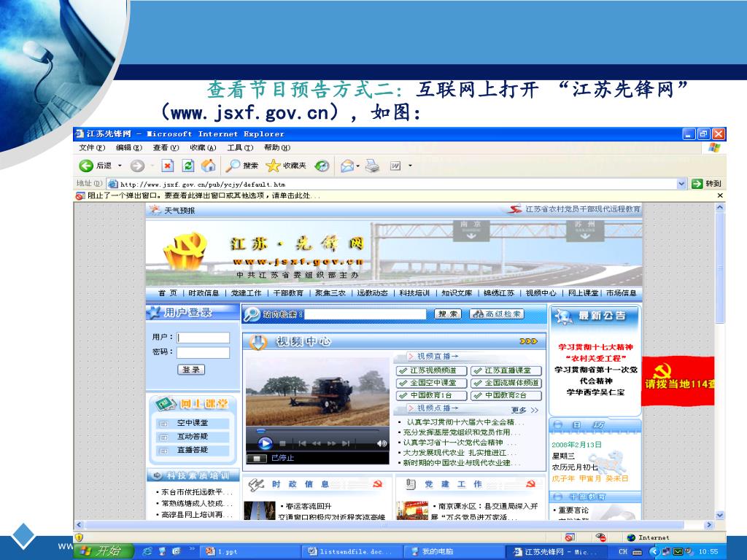The width and height of the screenshot is (747, 560).
Task: Click the video stop square button
Action: tap(282, 443)
